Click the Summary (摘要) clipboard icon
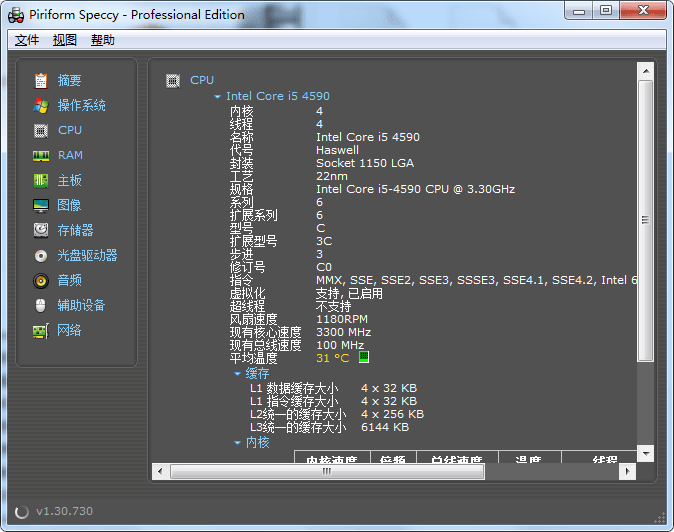This screenshot has height=532, width=674. tap(41, 81)
